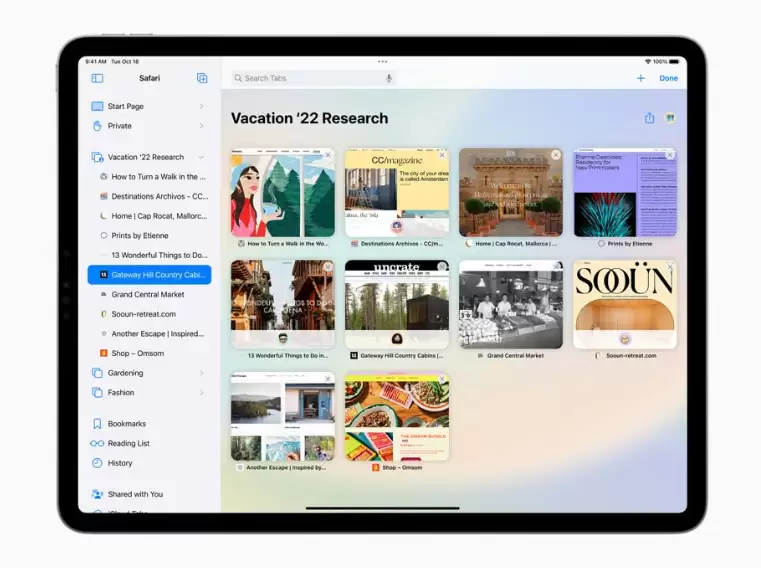Viewport: 761px width, 568px height.
Task: Tap the Fashion tab group icon
Action: click(97, 392)
